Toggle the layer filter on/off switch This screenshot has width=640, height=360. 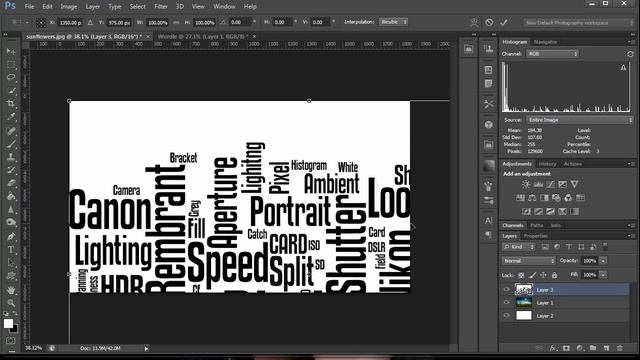pos(605,246)
